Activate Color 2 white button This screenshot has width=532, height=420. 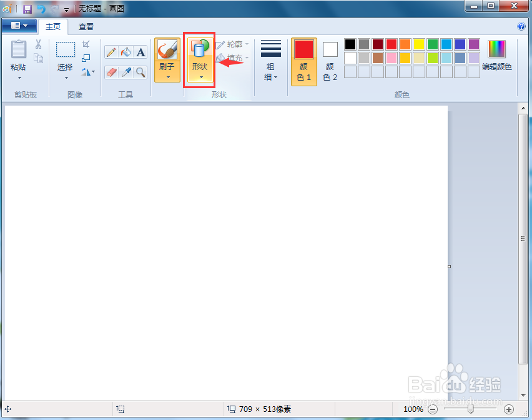[x=330, y=61]
